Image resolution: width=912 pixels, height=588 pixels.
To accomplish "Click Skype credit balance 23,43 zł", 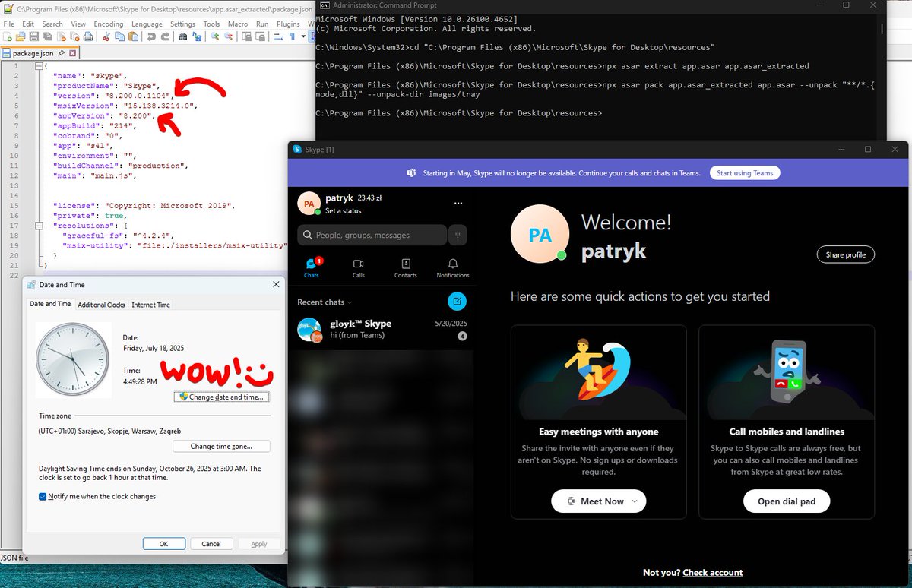I will (x=369, y=198).
